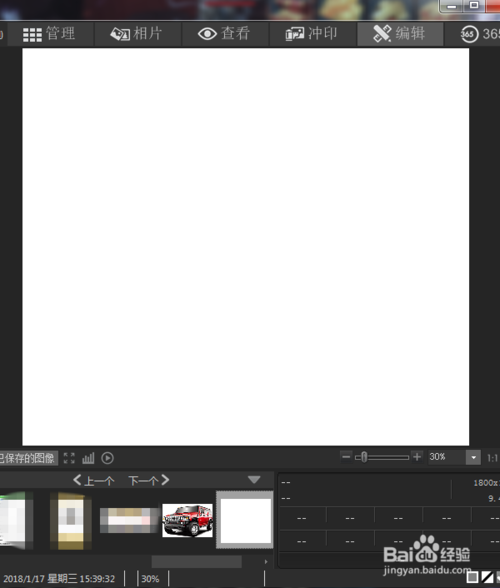Click the zoom slider handle

click(363, 457)
